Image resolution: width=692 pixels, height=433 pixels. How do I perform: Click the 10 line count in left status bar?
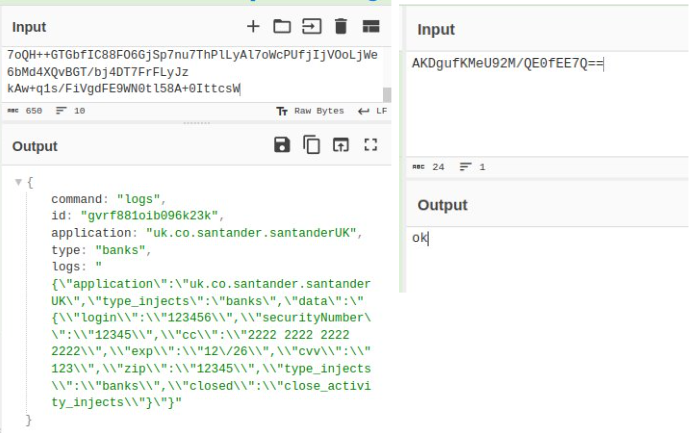[x=79, y=111]
